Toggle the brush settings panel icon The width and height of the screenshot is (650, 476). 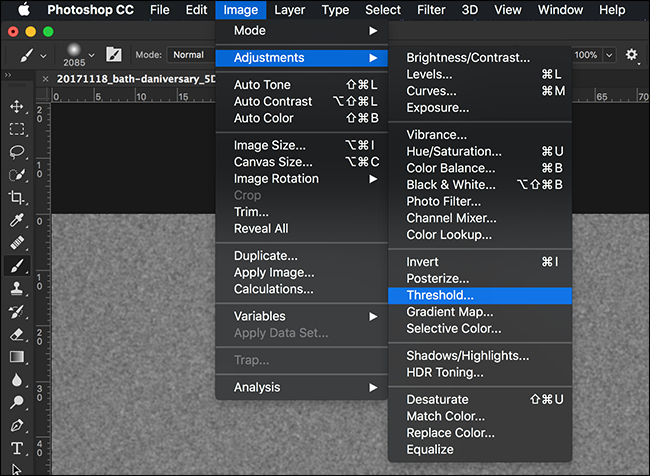pyautogui.click(x=115, y=54)
